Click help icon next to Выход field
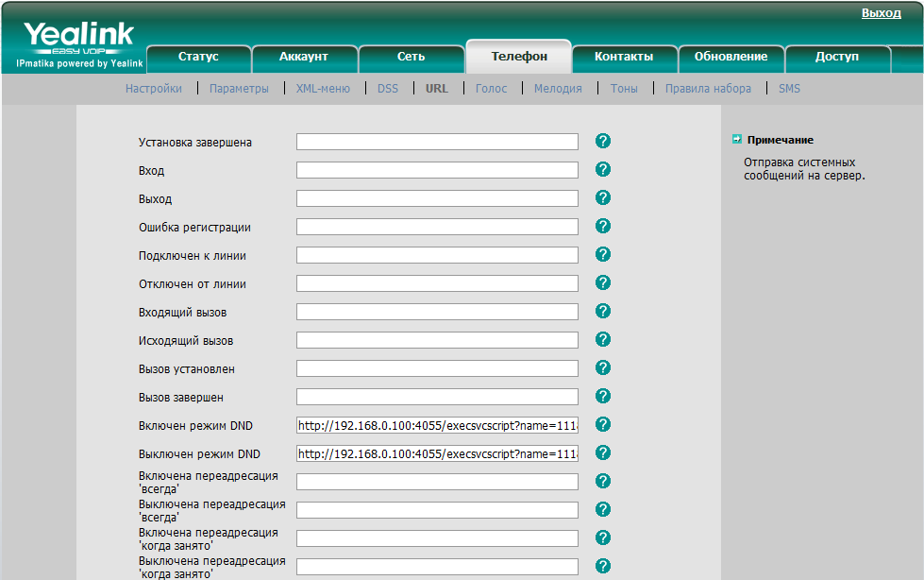Image resolution: width=924 pixels, height=580 pixels. pos(603,197)
